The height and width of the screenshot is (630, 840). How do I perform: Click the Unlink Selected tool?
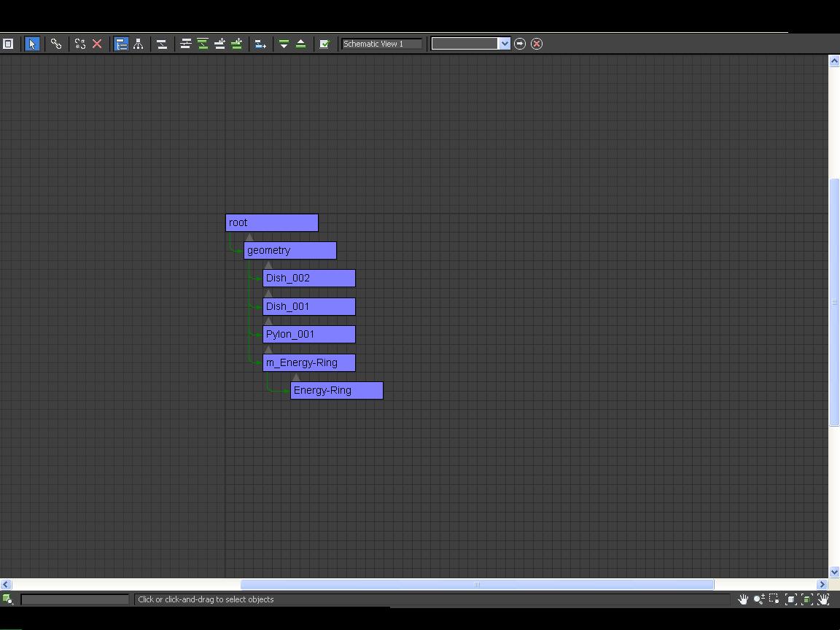[80, 44]
